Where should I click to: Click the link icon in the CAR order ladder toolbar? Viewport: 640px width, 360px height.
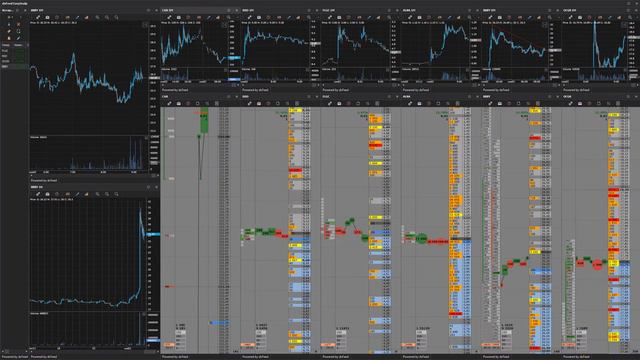coord(169,104)
